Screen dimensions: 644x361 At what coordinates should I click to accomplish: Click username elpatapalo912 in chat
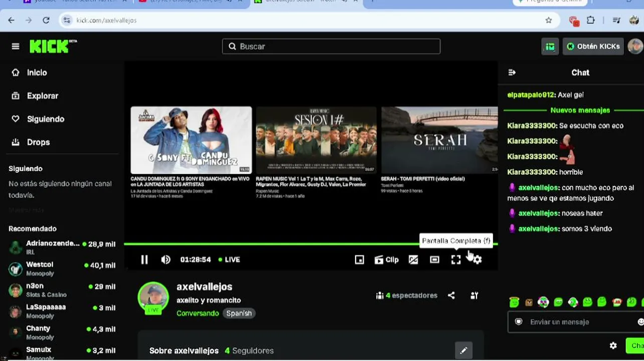[531, 95]
